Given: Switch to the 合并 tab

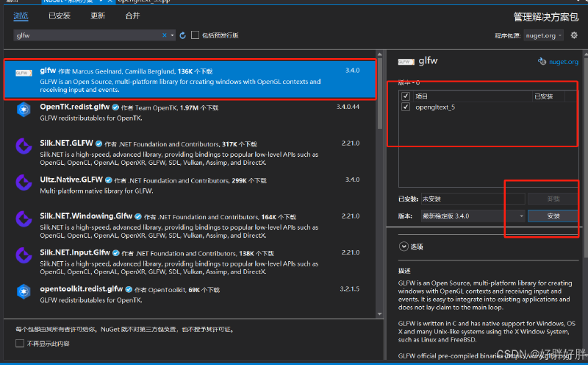Looking at the screenshot, I should coord(132,15).
